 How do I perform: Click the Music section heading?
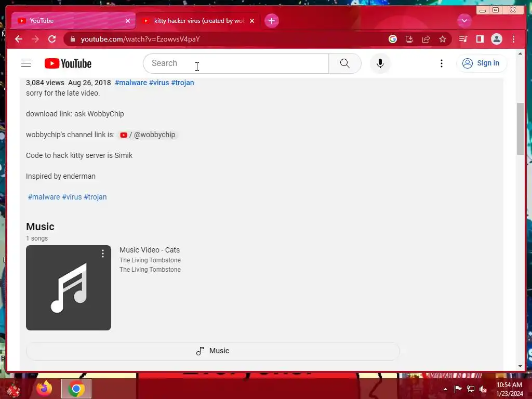tap(40, 227)
